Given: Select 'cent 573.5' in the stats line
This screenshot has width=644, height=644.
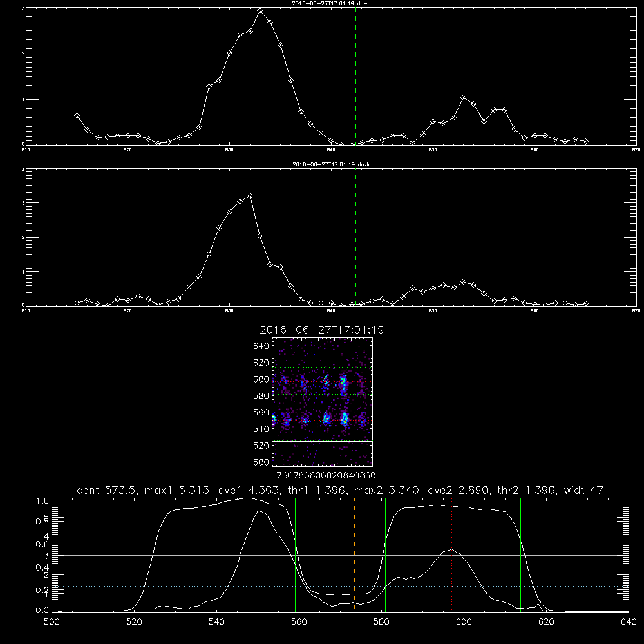Looking at the screenshot, I should click(107, 490).
